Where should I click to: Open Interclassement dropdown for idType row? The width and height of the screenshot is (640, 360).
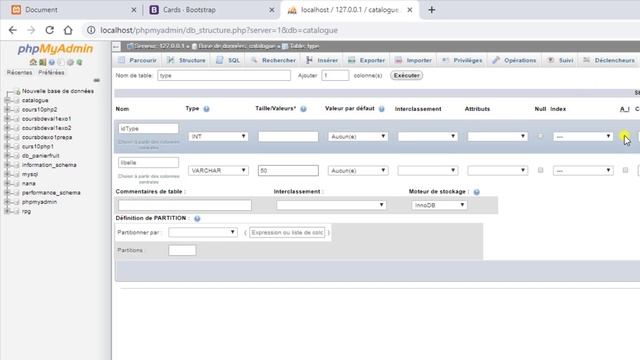coord(427,136)
